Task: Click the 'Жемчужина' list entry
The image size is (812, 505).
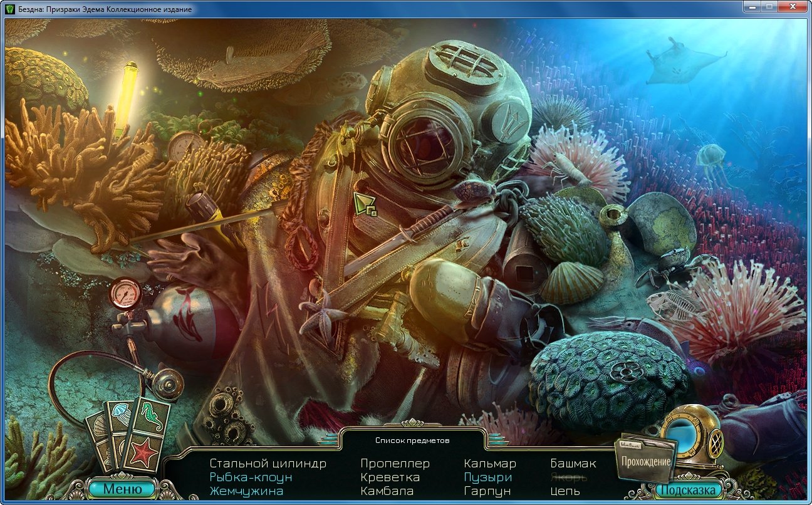Action: (x=246, y=491)
